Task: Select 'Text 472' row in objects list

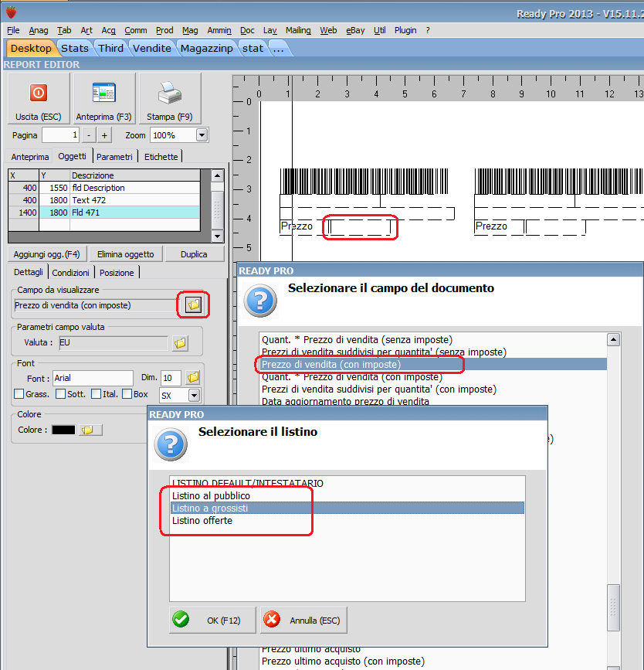Action: coord(104,200)
